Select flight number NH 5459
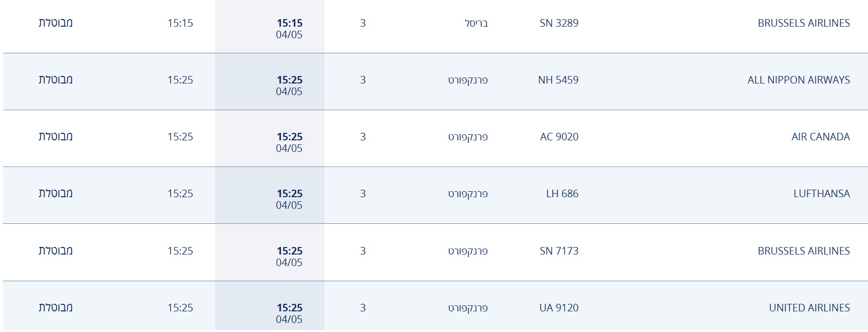 558,80
